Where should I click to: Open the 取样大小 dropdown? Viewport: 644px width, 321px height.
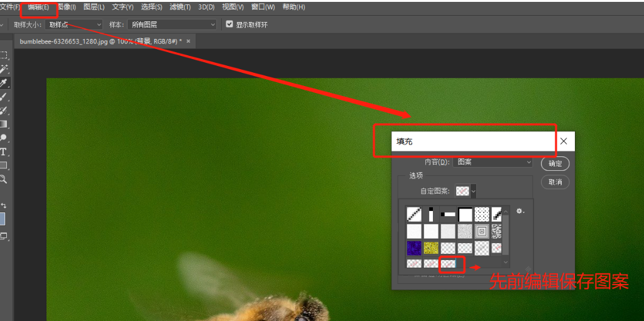(74, 24)
